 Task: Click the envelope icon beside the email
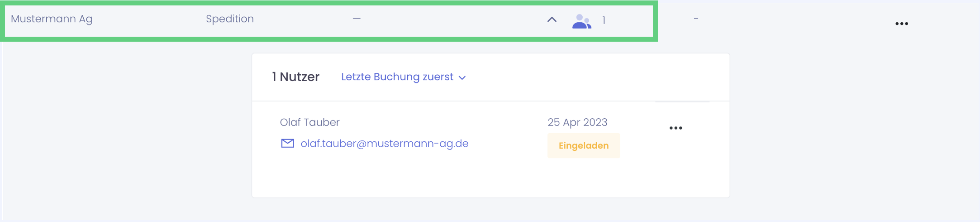[x=288, y=144]
